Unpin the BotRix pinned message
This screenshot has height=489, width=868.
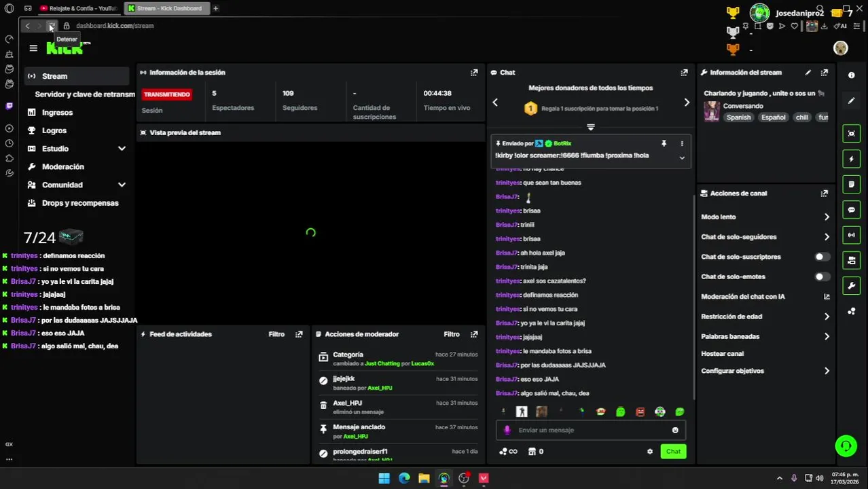(664, 144)
